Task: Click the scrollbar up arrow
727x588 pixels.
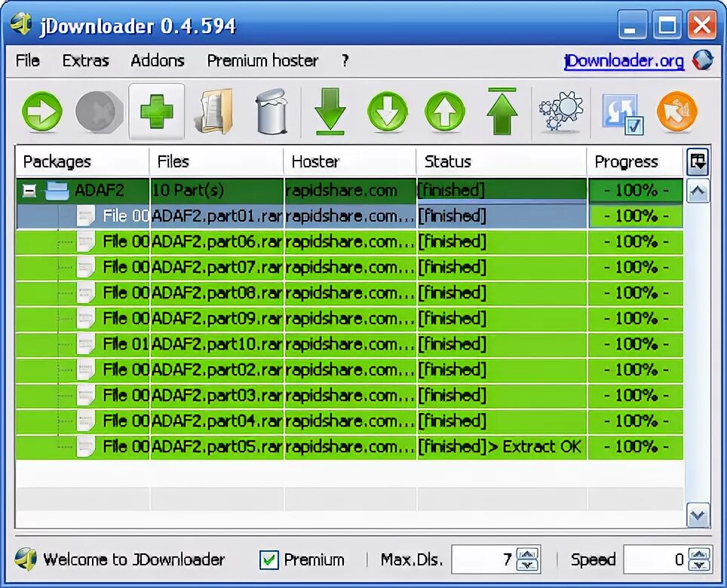Action: coord(698,191)
